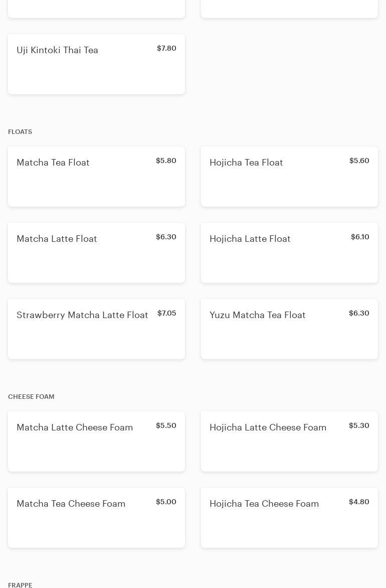The image size is (386, 588).
Task: Select Hojicha Latte Float
Action: (x=289, y=253)
